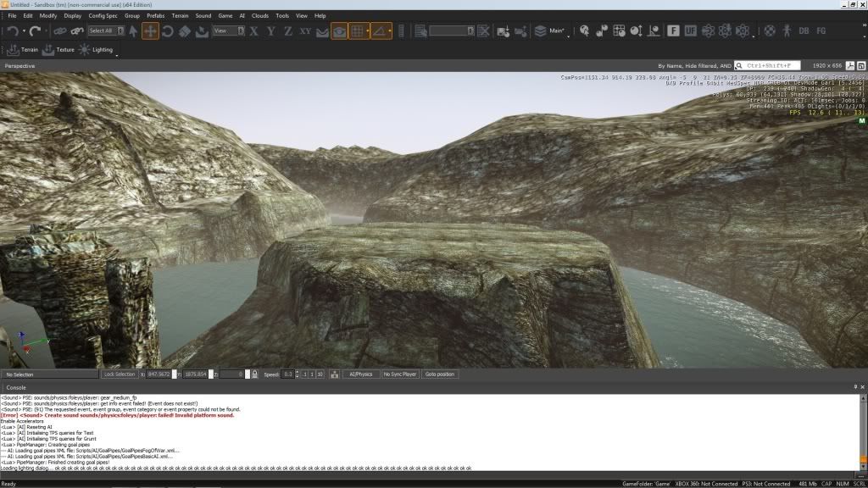Click the Link Object chain icon
This screenshot has height=488, width=868.
(x=60, y=31)
